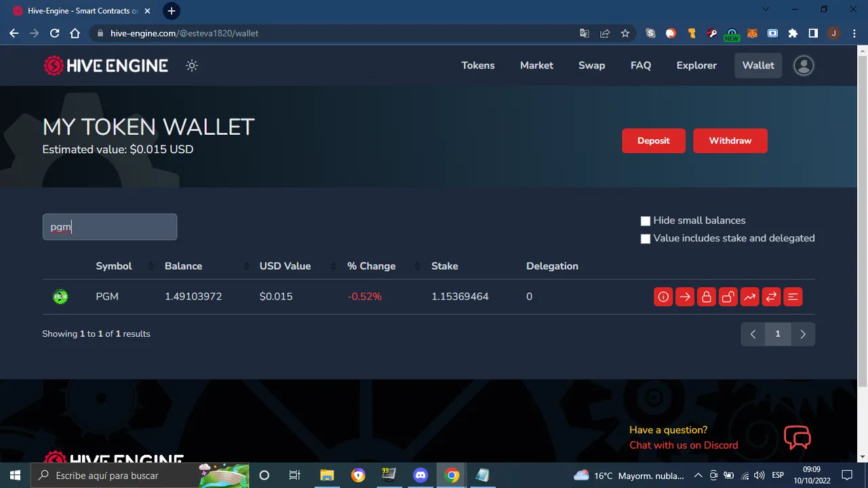Open File Explorer from the taskbar
868x488 pixels.
(x=327, y=475)
